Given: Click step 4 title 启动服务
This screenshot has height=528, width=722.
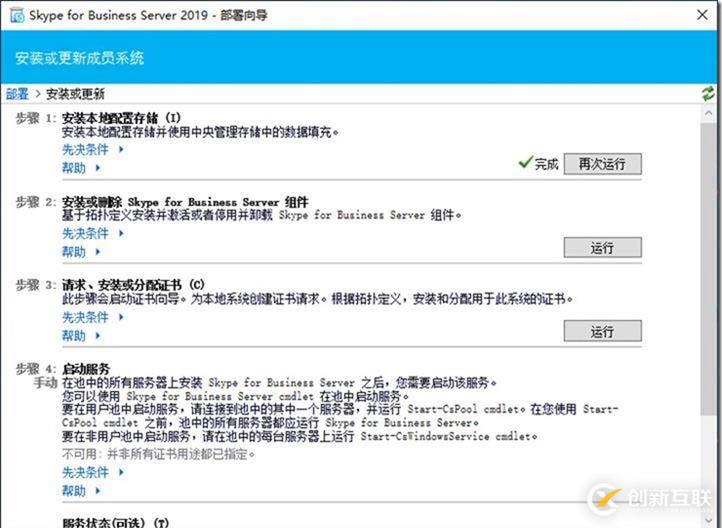Looking at the screenshot, I should click(x=86, y=369).
